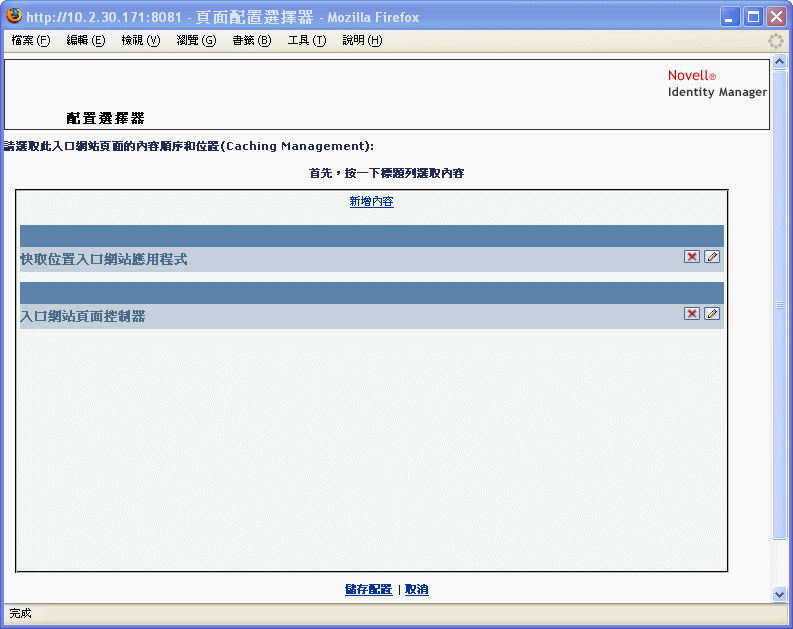This screenshot has width=793, height=629.
Task: Click the 首先，按一下標題列選取內容 hint text
Action: click(386, 173)
